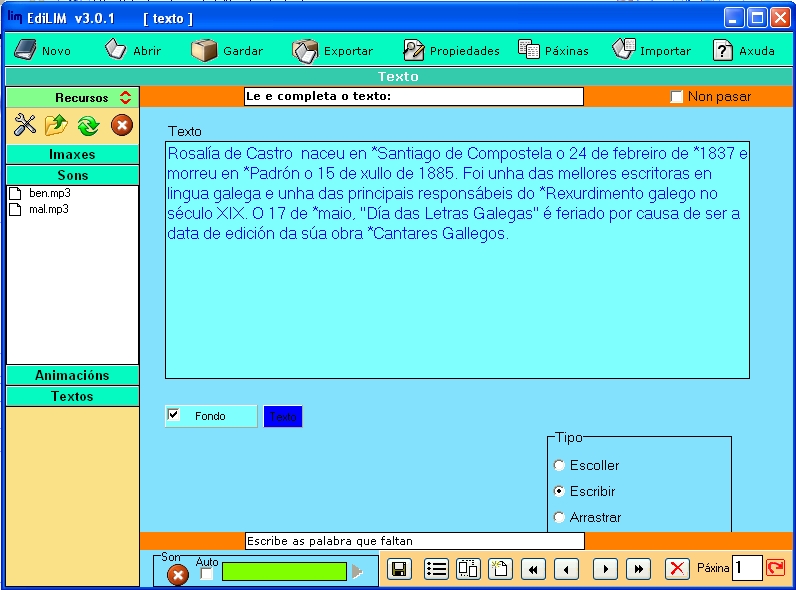Click the new page icon
This screenshot has height=590, width=796.
click(501, 569)
